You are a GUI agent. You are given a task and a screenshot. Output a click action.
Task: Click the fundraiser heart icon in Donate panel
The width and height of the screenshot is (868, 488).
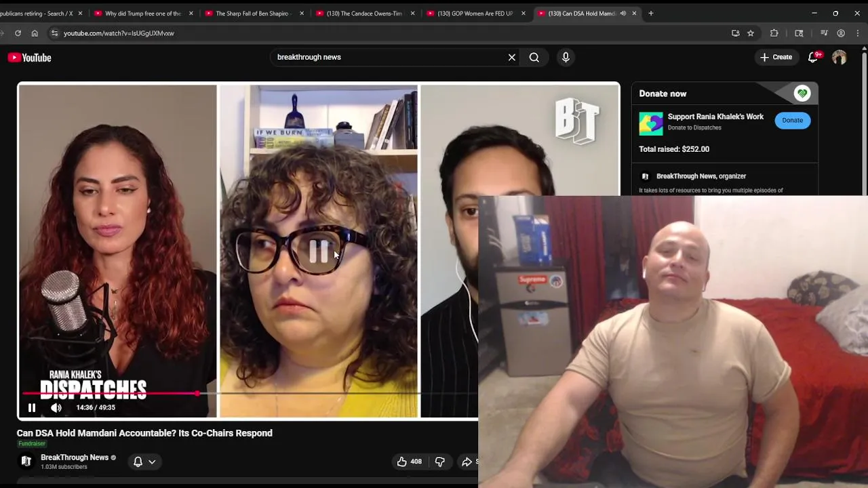click(802, 94)
